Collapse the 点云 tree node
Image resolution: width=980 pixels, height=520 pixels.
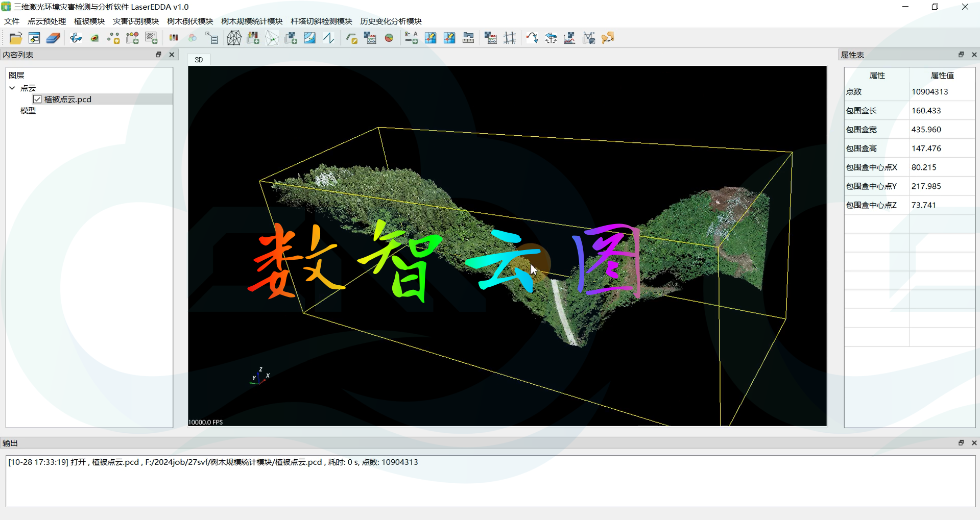click(12, 88)
